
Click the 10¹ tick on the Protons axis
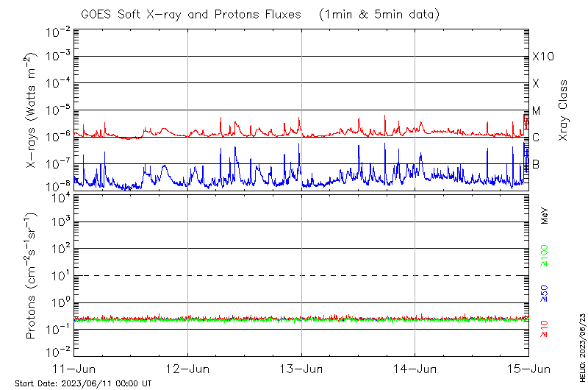point(59,275)
